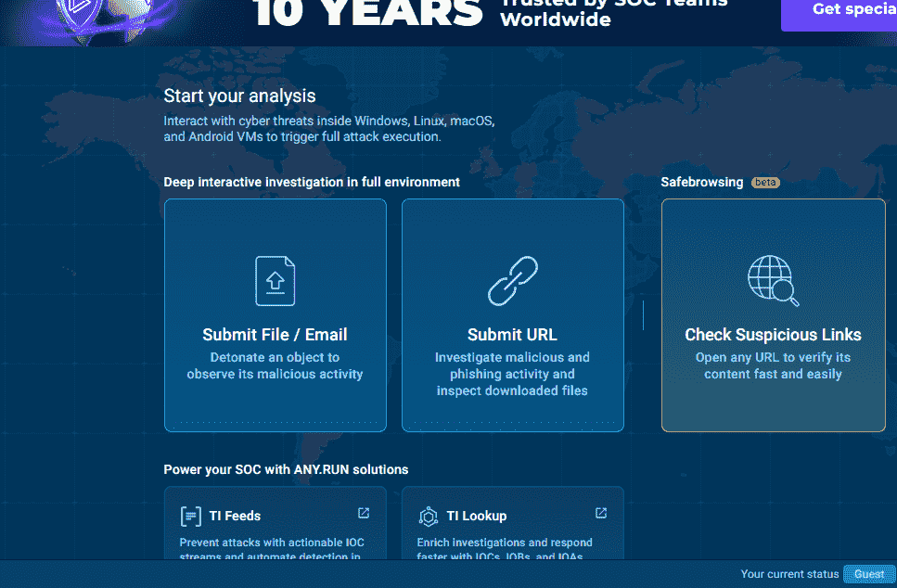Click "Power your SOC with ANY.RUN solutions" heading
The width and height of the screenshot is (897, 588).
(x=286, y=469)
